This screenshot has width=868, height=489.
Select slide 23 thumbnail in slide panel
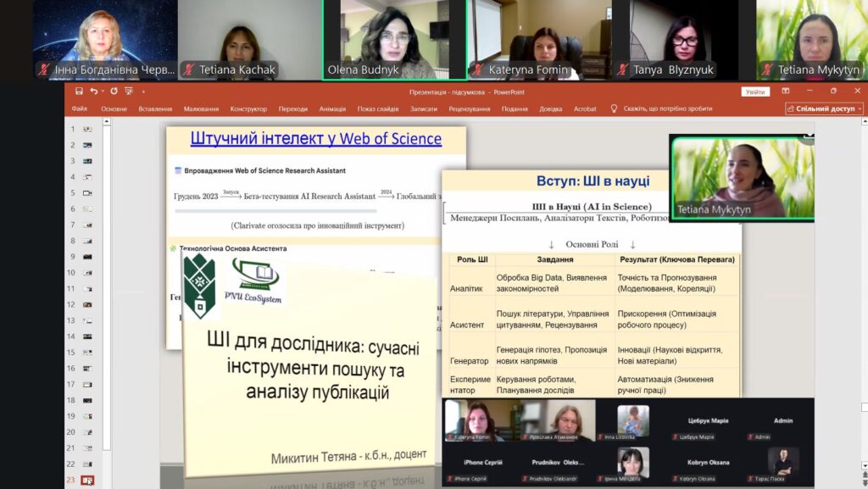pyautogui.click(x=87, y=481)
